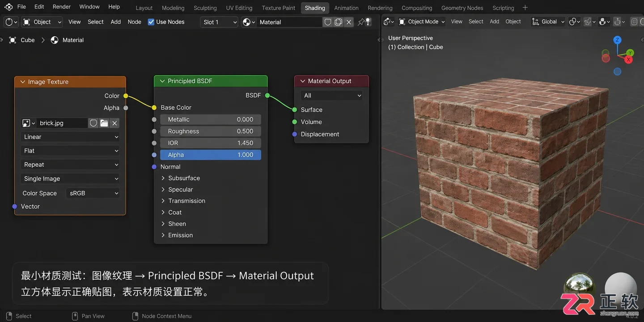This screenshot has width=644, height=322.
Task: Expand the Emission panel
Action: coord(163,235)
